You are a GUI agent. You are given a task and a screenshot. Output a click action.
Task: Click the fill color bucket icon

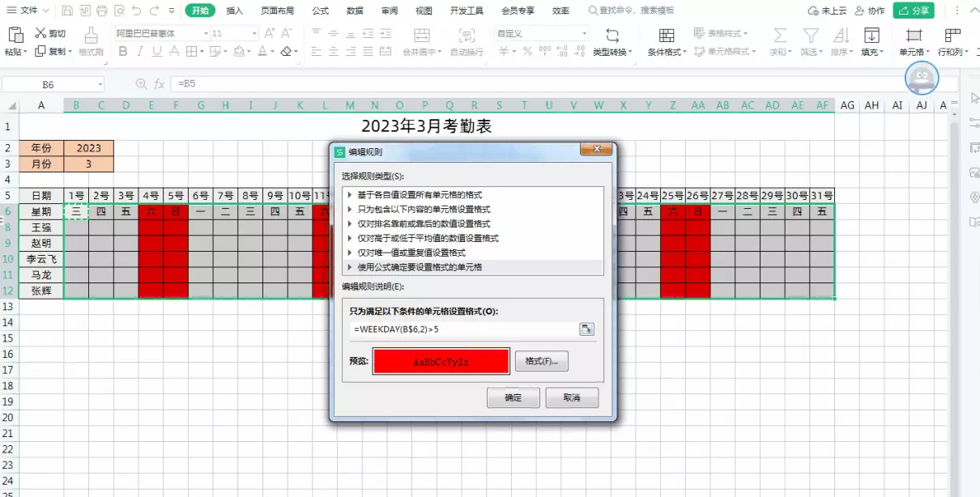pos(240,51)
